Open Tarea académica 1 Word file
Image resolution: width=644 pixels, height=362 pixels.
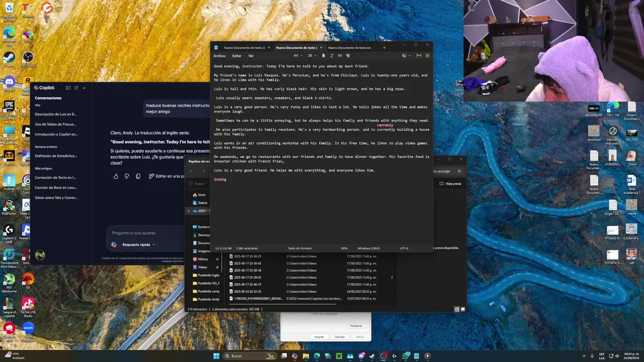tap(631, 185)
